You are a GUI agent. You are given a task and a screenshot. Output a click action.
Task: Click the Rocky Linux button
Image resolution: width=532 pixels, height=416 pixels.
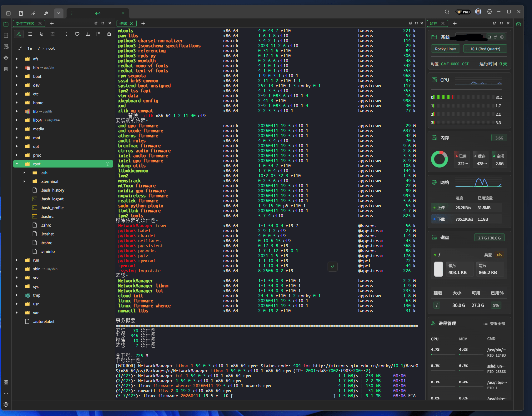click(x=445, y=49)
